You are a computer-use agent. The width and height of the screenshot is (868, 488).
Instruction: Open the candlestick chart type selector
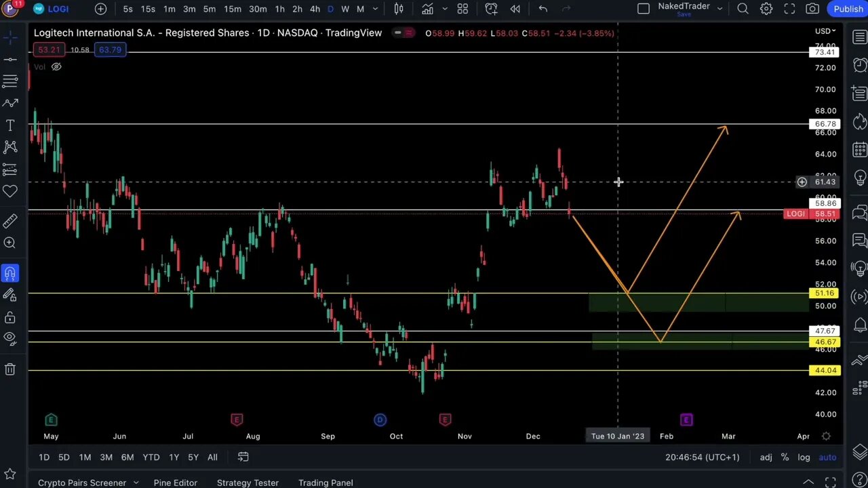[x=399, y=9]
